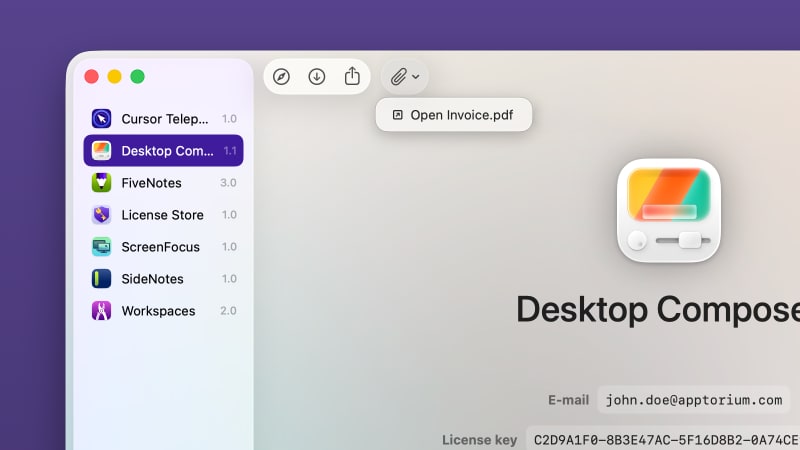Select the SideNotes label in sidebar

tap(152, 279)
